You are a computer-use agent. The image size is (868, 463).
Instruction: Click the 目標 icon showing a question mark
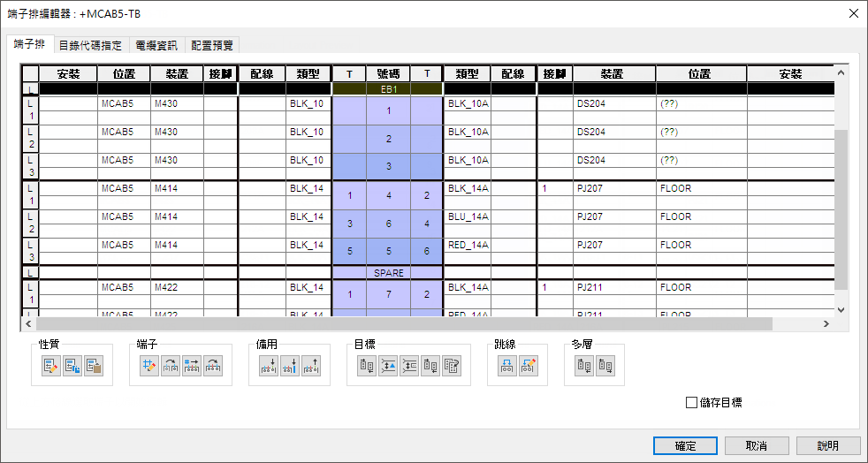pyautogui.click(x=452, y=366)
